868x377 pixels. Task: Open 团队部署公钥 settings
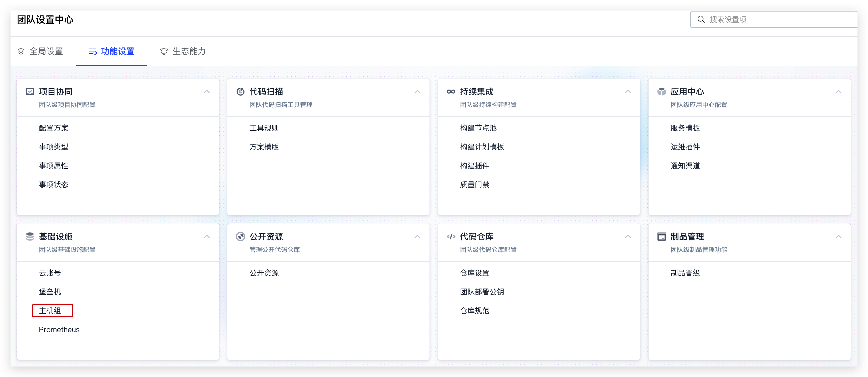point(482,291)
